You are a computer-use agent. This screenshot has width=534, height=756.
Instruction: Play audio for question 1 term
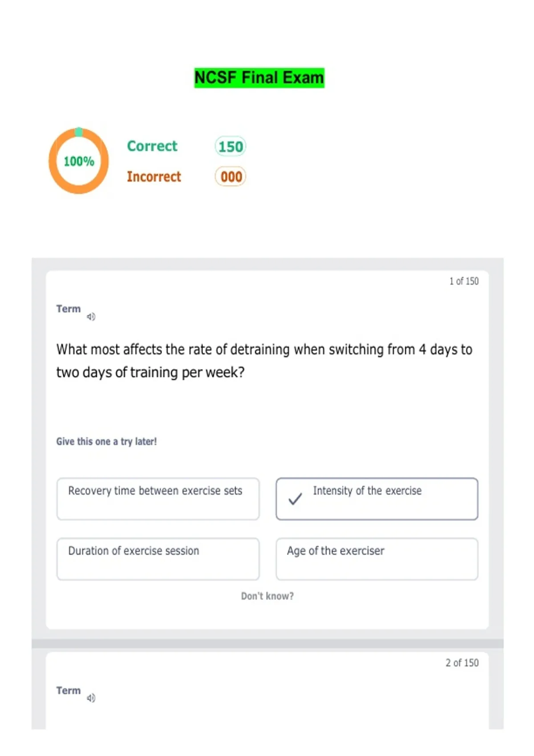[91, 317]
